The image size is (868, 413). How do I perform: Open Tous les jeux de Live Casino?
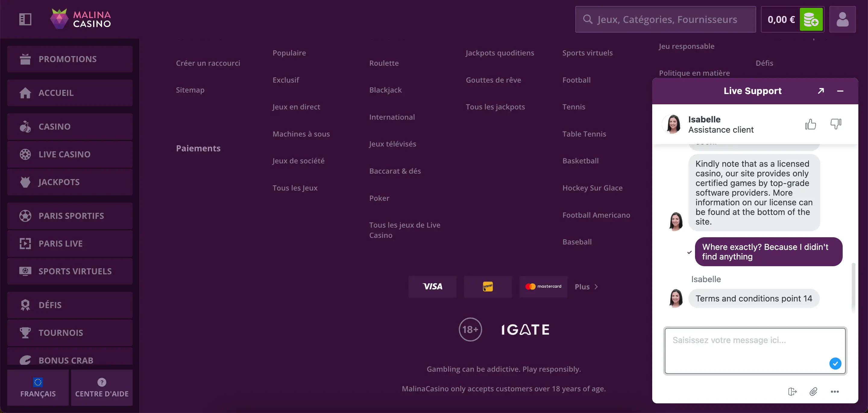click(x=405, y=230)
